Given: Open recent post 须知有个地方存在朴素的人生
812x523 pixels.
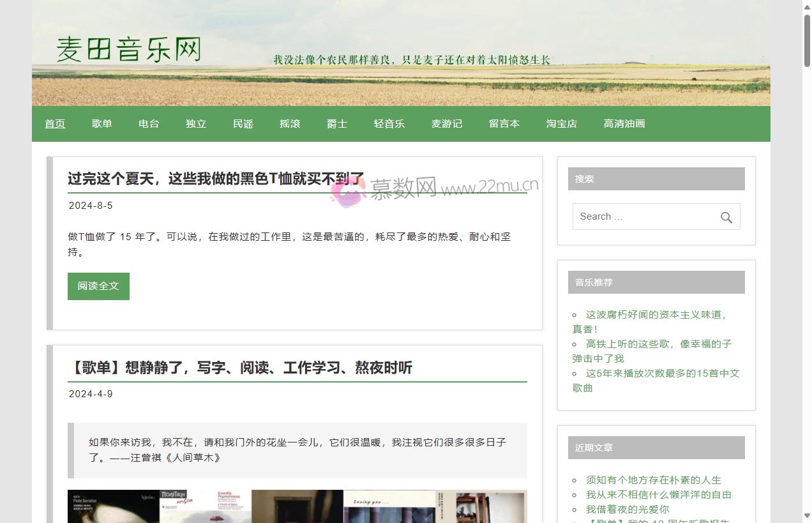Looking at the screenshot, I should click(x=654, y=480).
